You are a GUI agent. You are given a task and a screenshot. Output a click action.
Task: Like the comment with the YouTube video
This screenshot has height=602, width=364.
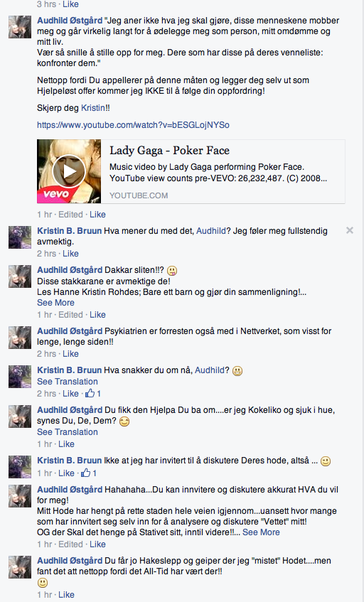click(97, 215)
